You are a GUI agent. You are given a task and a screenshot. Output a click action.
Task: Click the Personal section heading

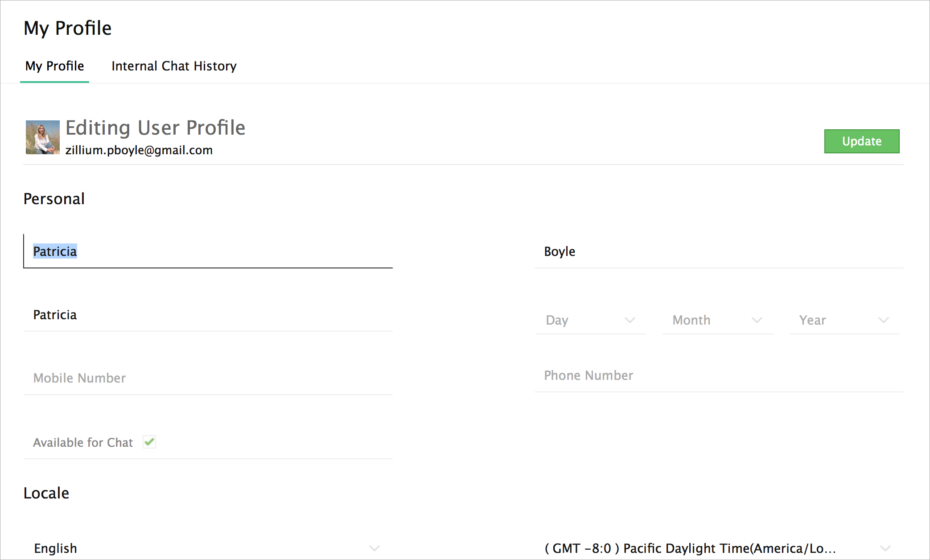(x=54, y=199)
